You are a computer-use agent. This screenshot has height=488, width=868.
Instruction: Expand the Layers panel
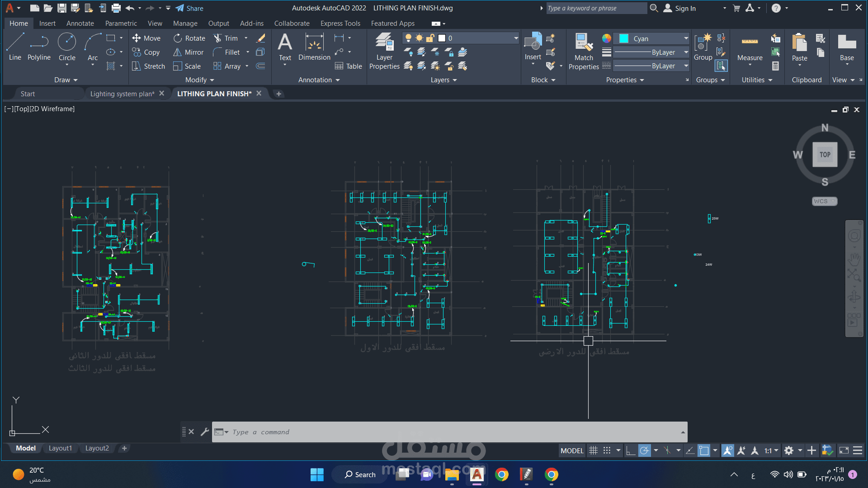pyautogui.click(x=443, y=80)
